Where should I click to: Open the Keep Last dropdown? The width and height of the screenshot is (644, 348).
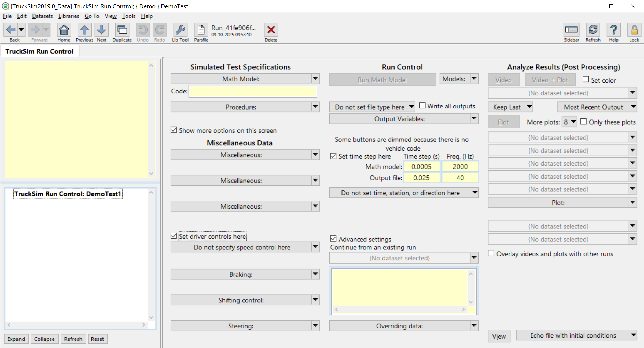[x=510, y=107]
